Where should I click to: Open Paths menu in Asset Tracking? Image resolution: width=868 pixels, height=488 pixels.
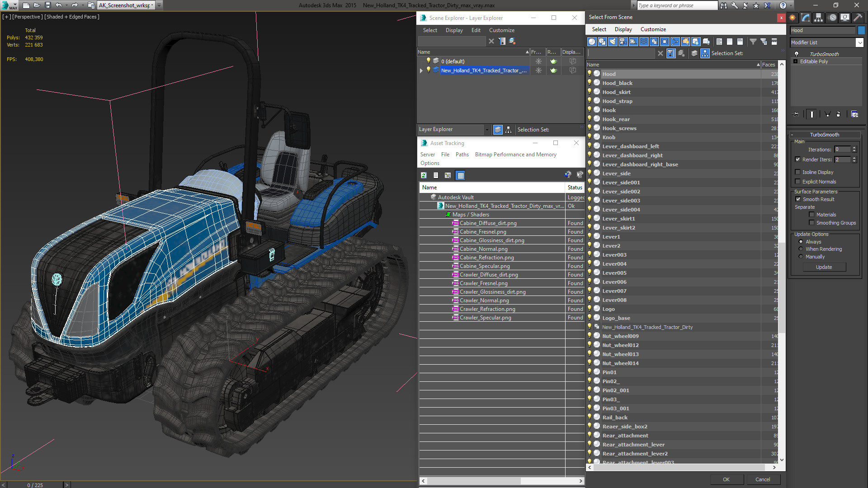click(462, 155)
